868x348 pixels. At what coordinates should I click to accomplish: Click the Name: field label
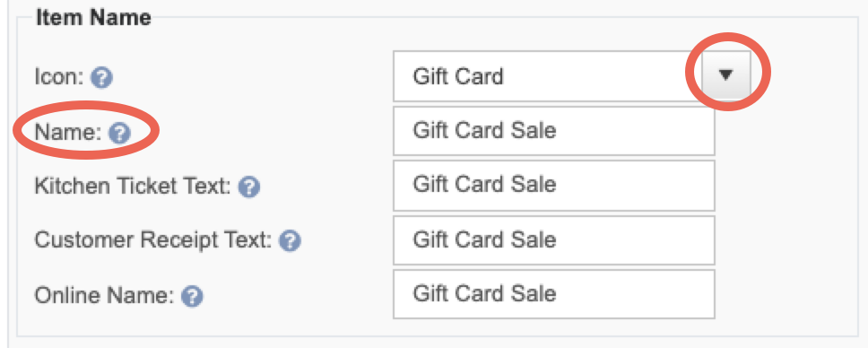tap(67, 133)
